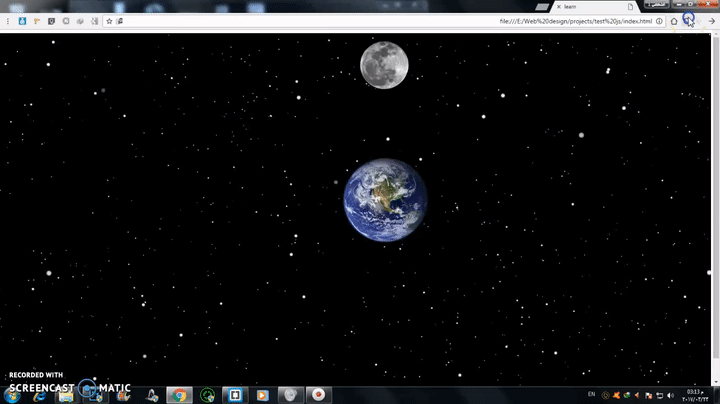
Task: Click the red record icon in taskbar
Action: click(317, 394)
